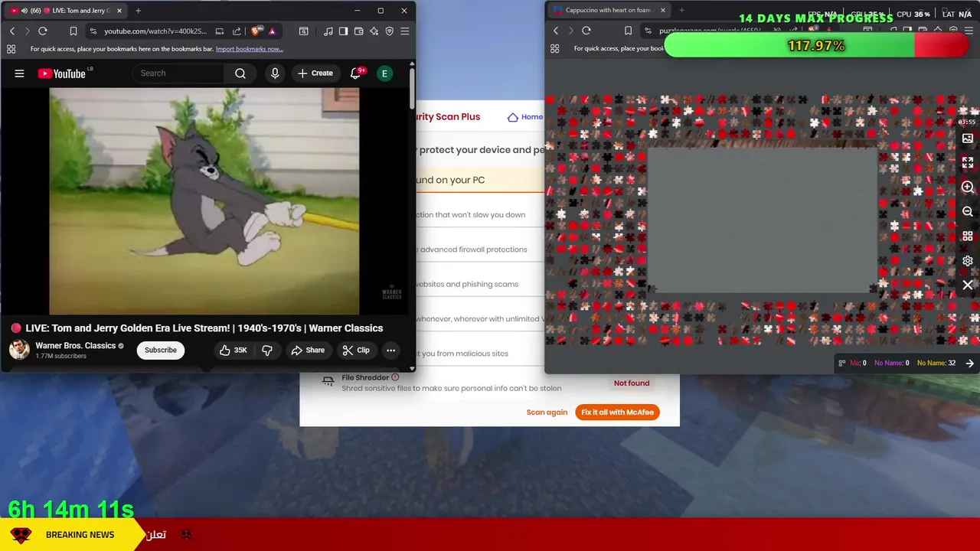Arrange puzzle pieces with the grid icon
The width and height of the screenshot is (980, 551).
[x=968, y=236]
